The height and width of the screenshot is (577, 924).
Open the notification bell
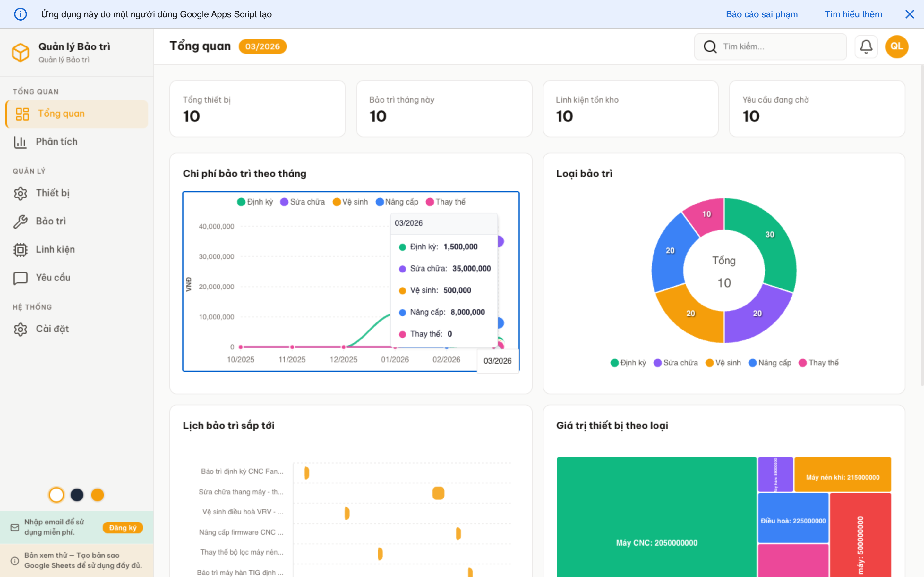point(866,46)
